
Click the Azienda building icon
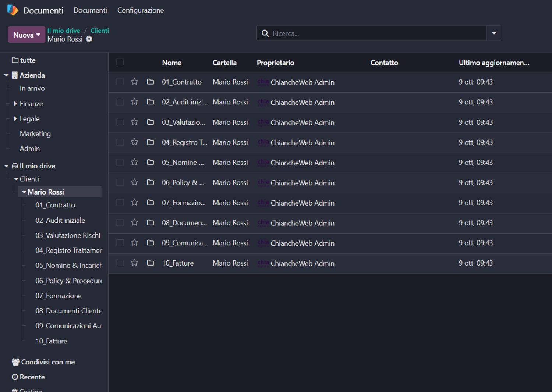click(x=15, y=75)
